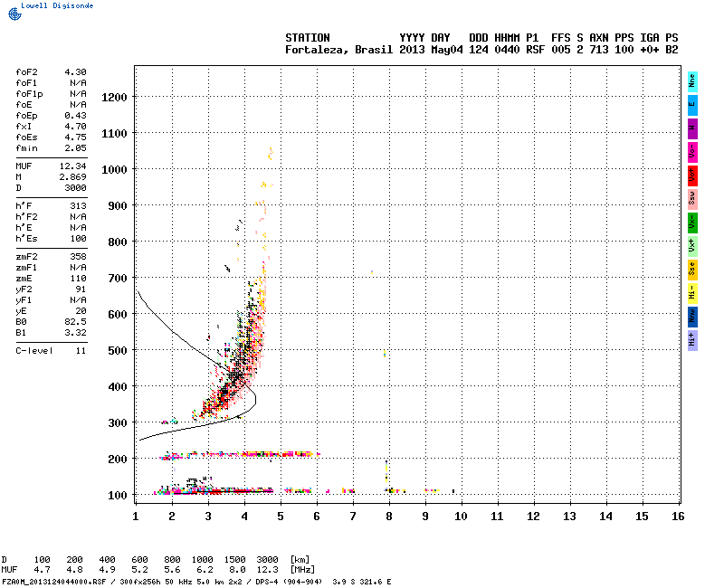Click the fxI value 4.70
The height and width of the screenshot is (588, 724).
[x=75, y=127]
